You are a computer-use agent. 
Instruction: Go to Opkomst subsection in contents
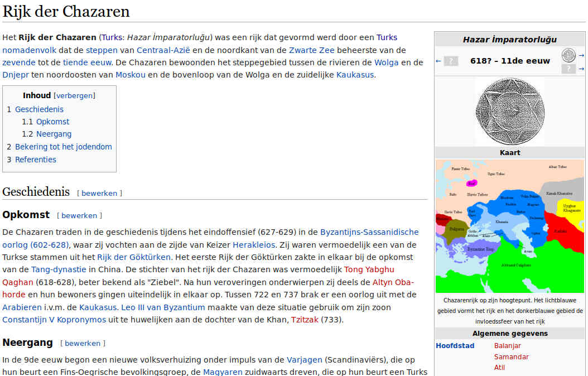click(x=52, y=122)
